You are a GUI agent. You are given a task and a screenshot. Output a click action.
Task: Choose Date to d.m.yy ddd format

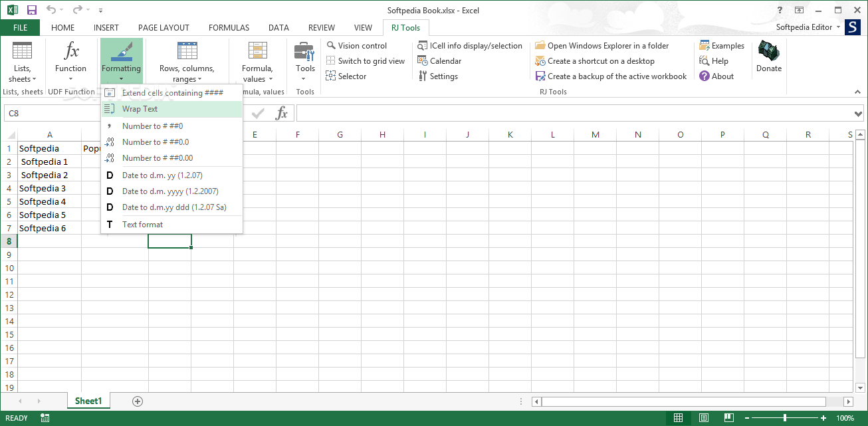tap(171, 207)
